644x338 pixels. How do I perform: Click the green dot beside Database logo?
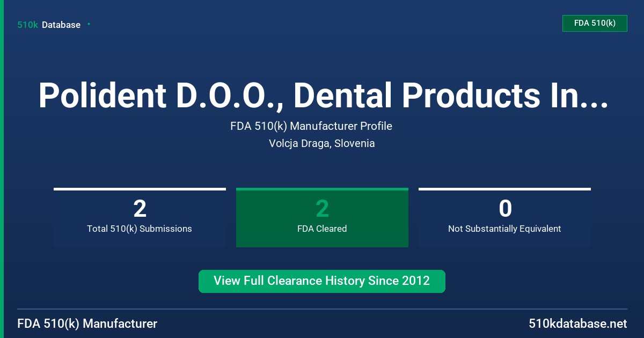click(x=89, y=24)
